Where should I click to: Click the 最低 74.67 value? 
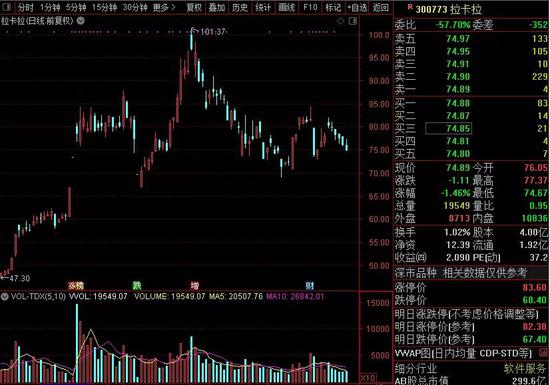click(x=536, y=193)
